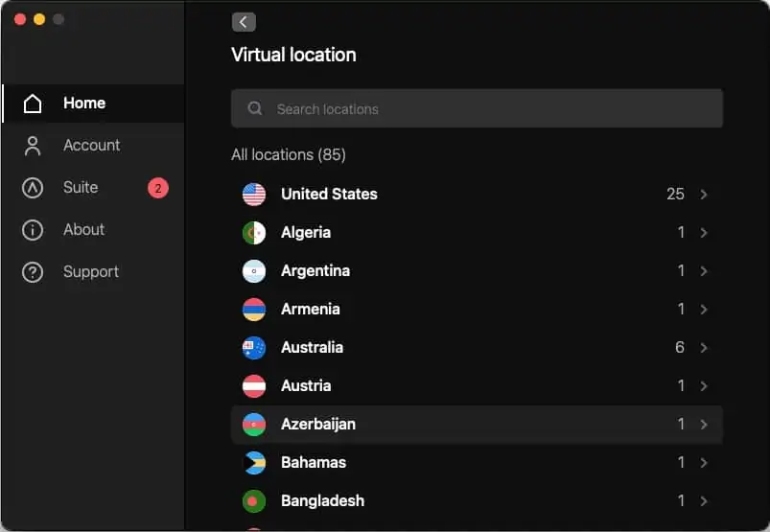Open the Suite sidebar item

[x=93, y=188]
